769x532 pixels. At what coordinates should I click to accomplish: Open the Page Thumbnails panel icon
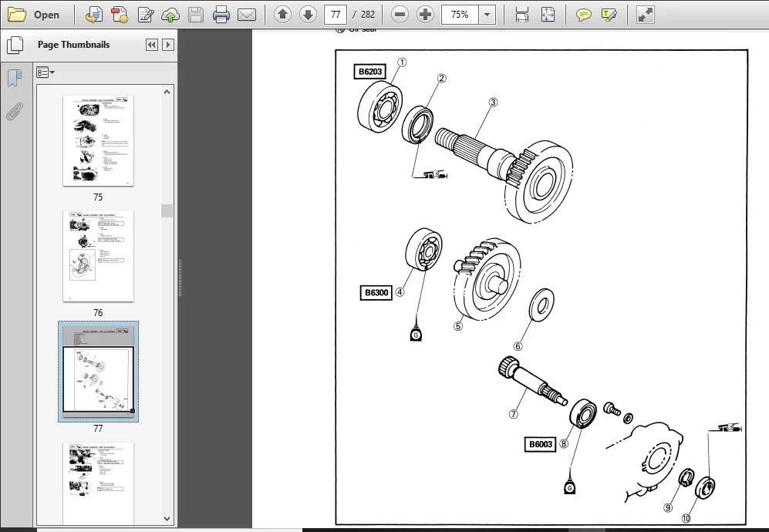coord(15,45)
